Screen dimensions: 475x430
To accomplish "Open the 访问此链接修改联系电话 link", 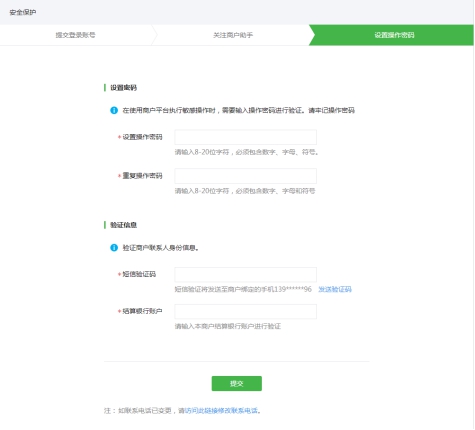I will (221, 411).
